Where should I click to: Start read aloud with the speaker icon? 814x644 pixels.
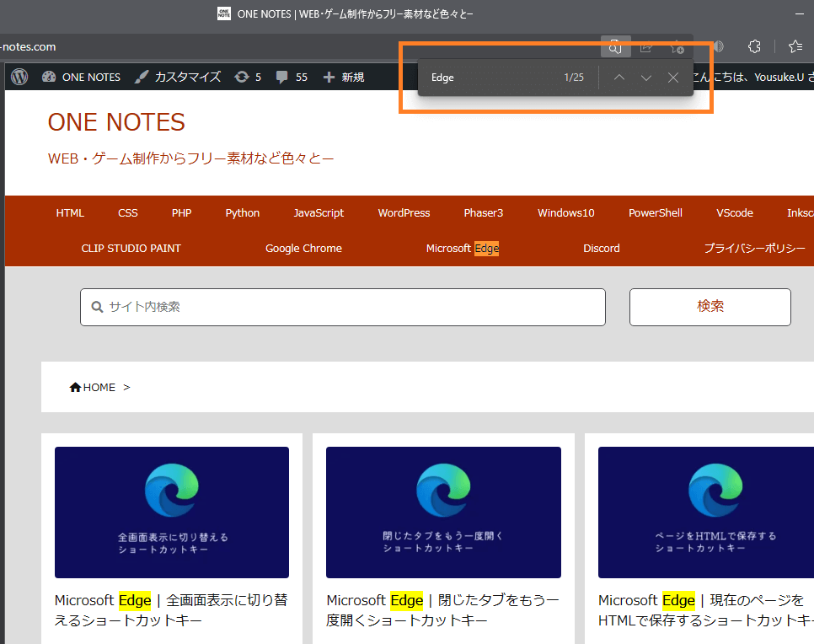pos(718,46)
